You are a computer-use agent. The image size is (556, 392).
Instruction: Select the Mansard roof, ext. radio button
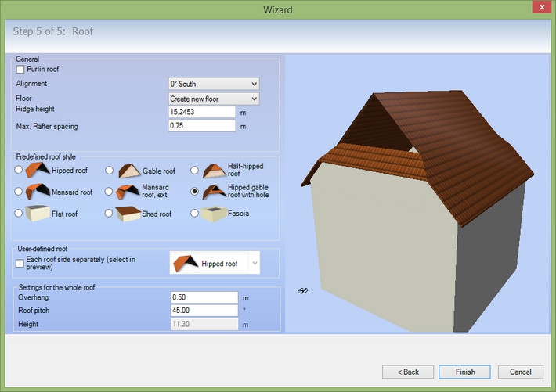click(109, 192)
